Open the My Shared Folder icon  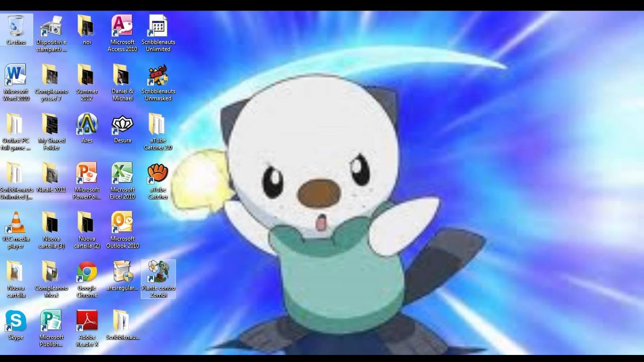coord(51,132)
